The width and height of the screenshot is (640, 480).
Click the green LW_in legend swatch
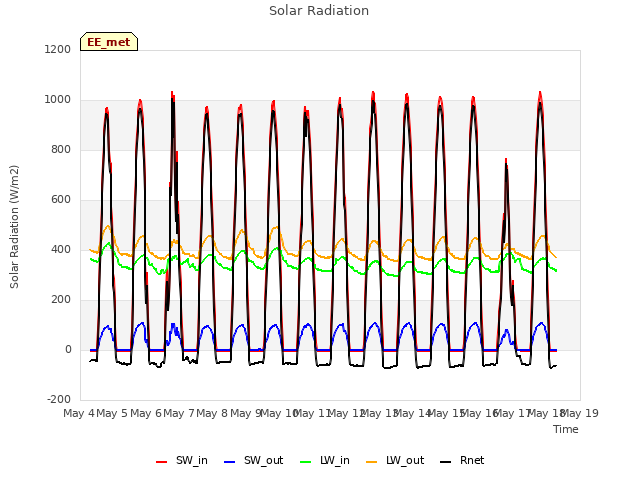306,462
